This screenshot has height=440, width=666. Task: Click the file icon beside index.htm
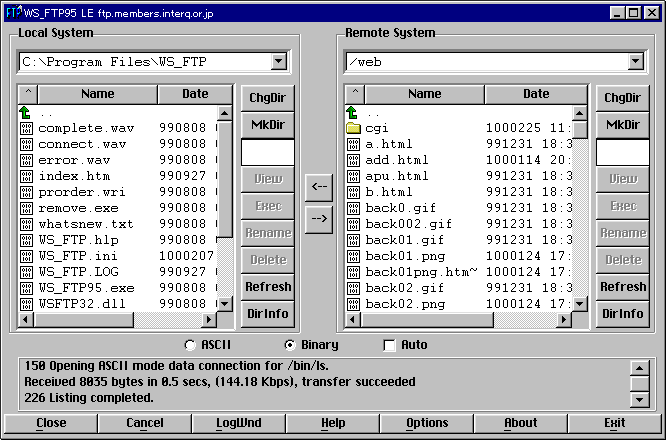click(26, 176)
